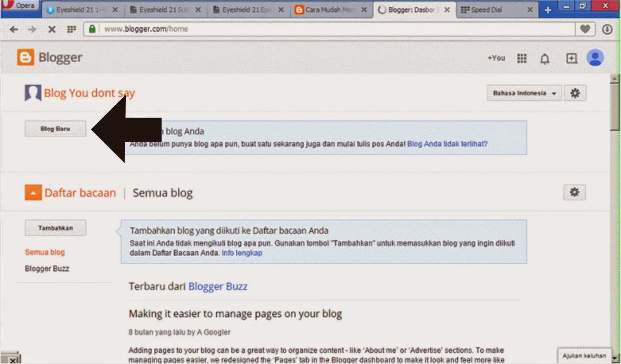Click the green padlock security icon
The image size is (621, 364).
pyautogui.click(x=92, y=29)
